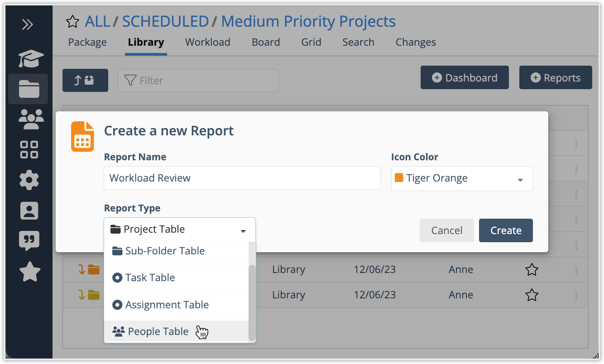604x364 pixels.
Task: Open the People group sidebar icon
Action: 30,119
